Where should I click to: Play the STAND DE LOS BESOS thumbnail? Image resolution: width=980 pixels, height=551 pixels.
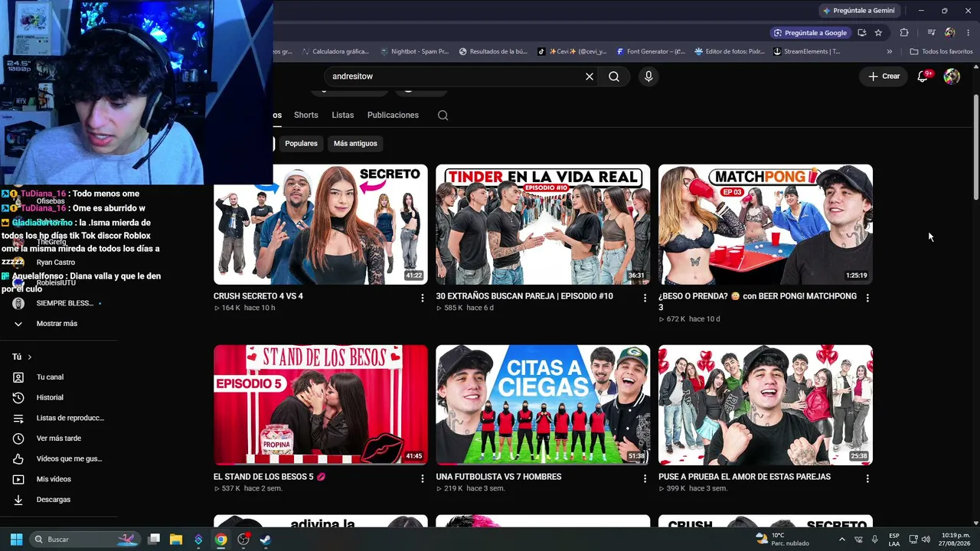click(x=321, y=405)
